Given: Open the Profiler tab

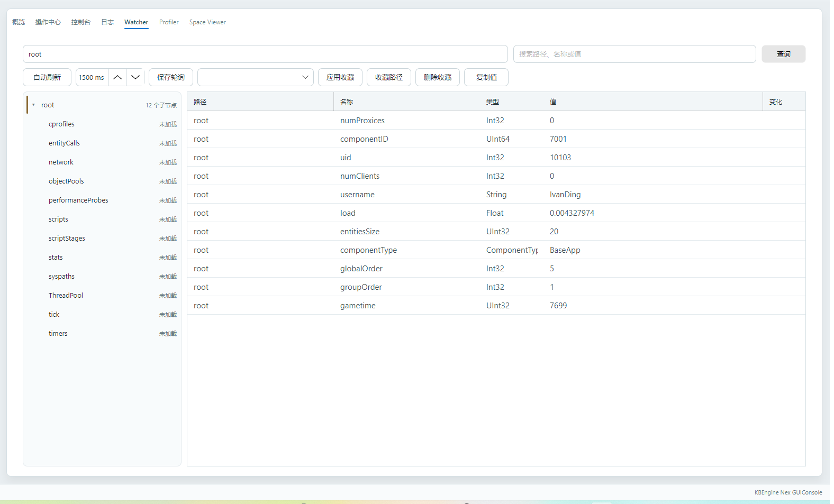Looking at the screenshot, I should click(169, 22).
